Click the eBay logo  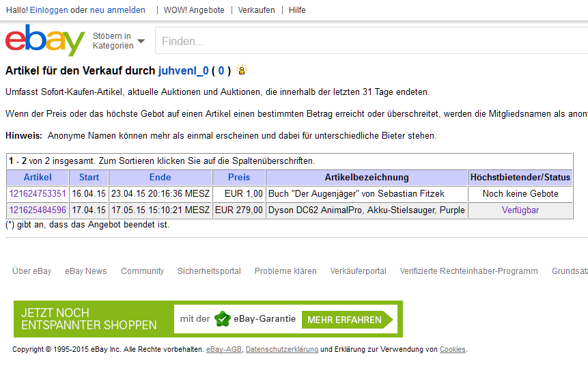click(45, 41)
